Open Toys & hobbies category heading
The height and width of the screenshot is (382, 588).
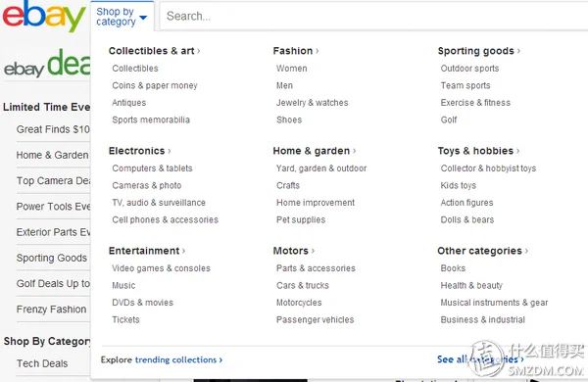tap(478, 151)
